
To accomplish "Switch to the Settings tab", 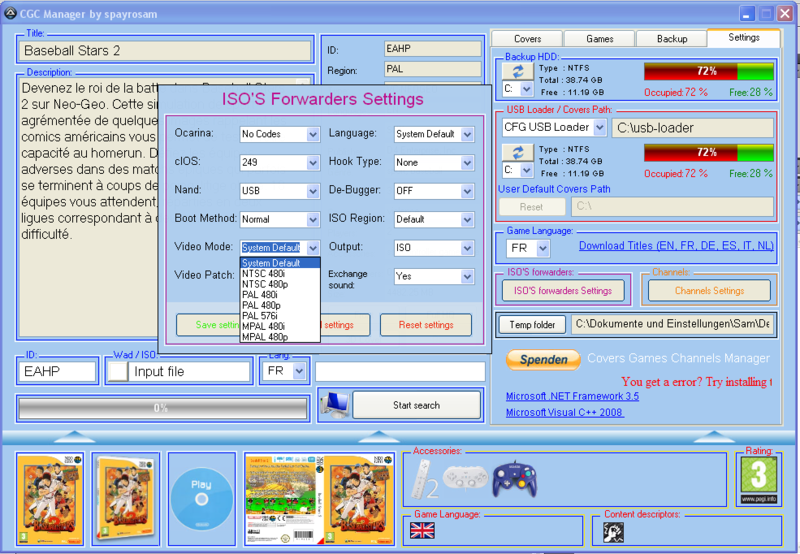I will [743, 38].
